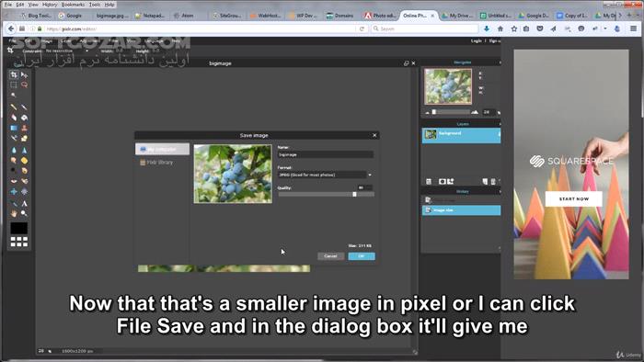Select the Sharpen tool
Screen dimensions: 644x362
coord(24,150)
